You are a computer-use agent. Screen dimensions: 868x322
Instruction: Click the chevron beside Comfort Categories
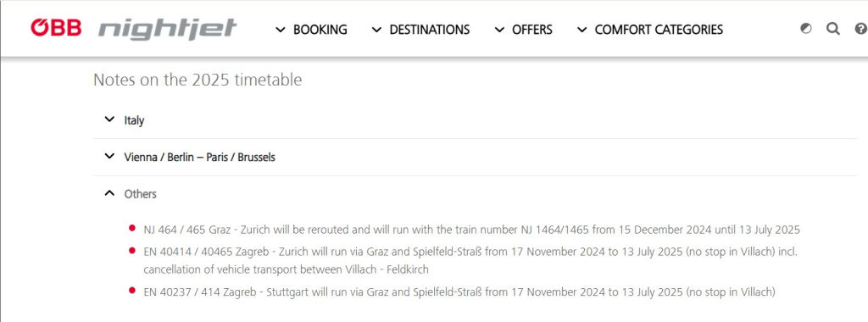pos(581,30)
